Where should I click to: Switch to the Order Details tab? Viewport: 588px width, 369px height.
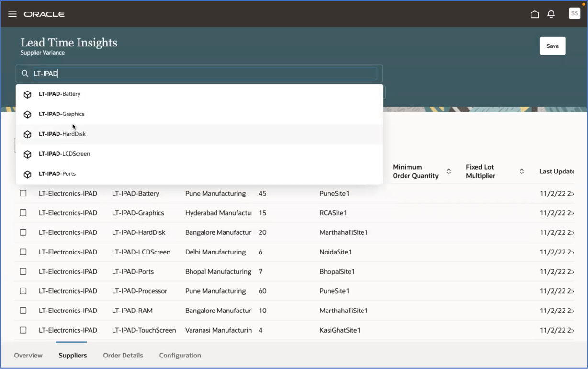[123, 355]
